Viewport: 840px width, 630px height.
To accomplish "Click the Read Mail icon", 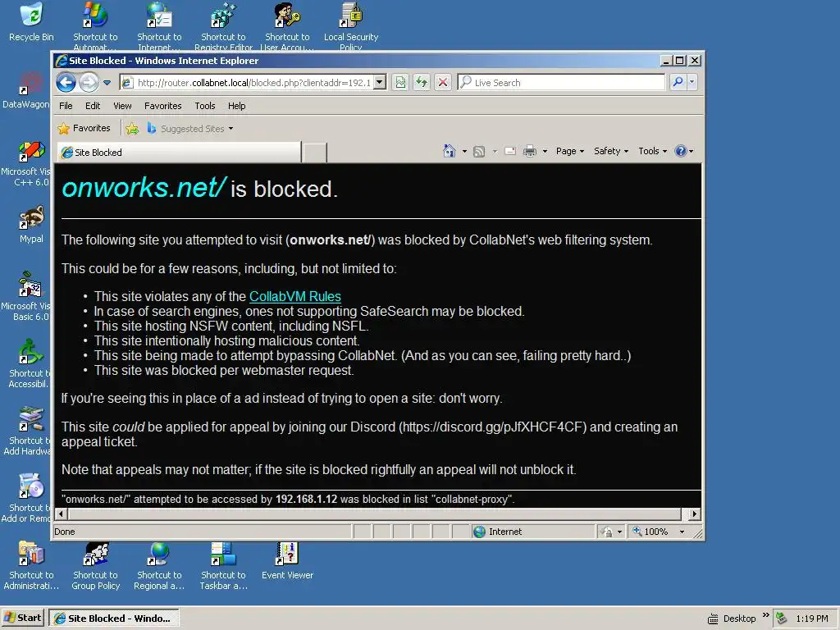I will coord(510,151).
